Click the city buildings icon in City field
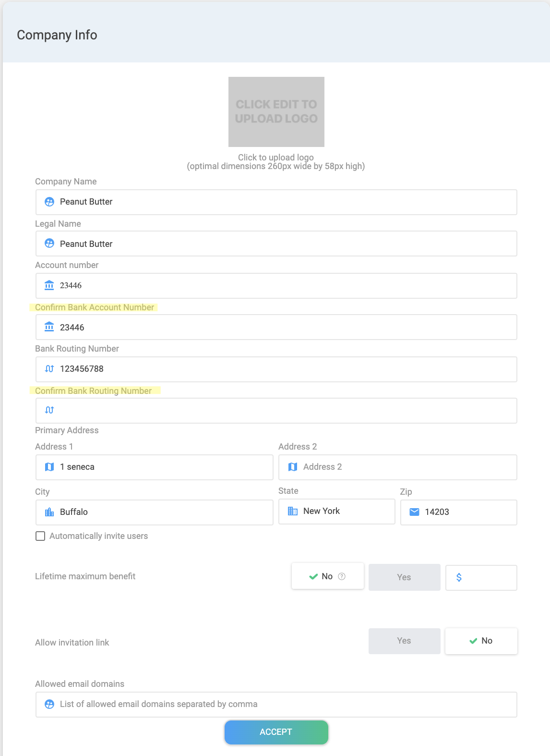 pos(49,512)
